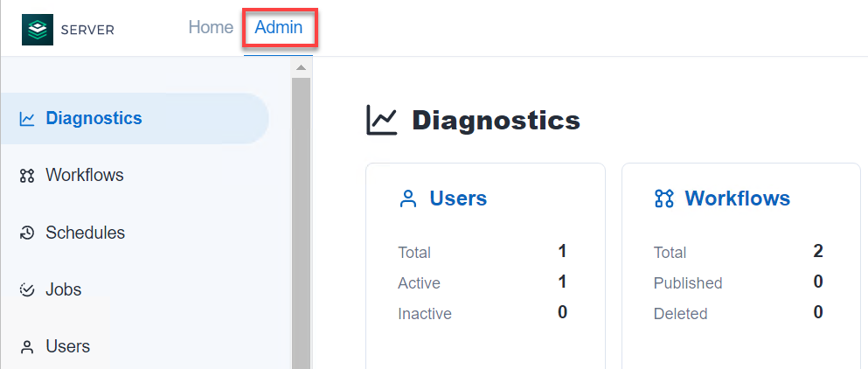The height and width of the screenshot is (369, 868).
Task: Select the Admin tab
Action: pos(279,27)
